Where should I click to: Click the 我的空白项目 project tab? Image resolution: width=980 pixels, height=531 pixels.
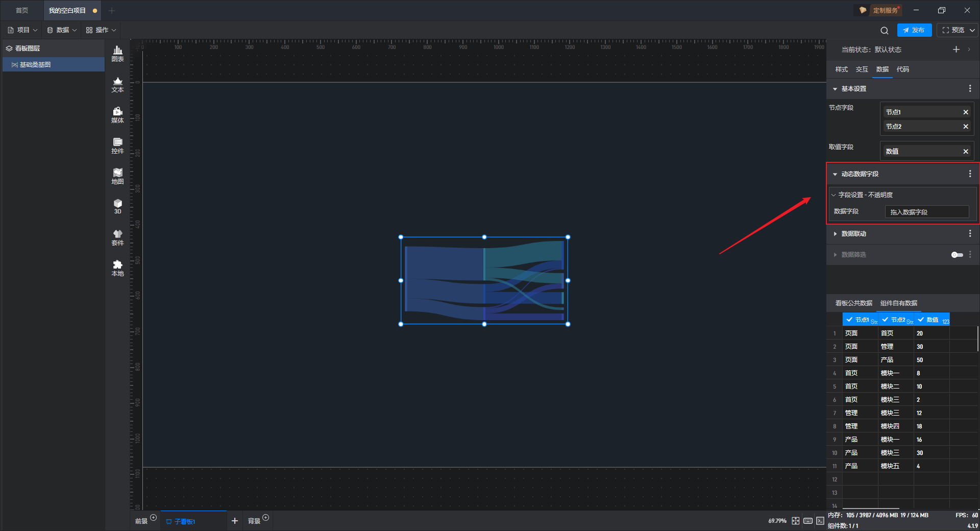(67, 11)
